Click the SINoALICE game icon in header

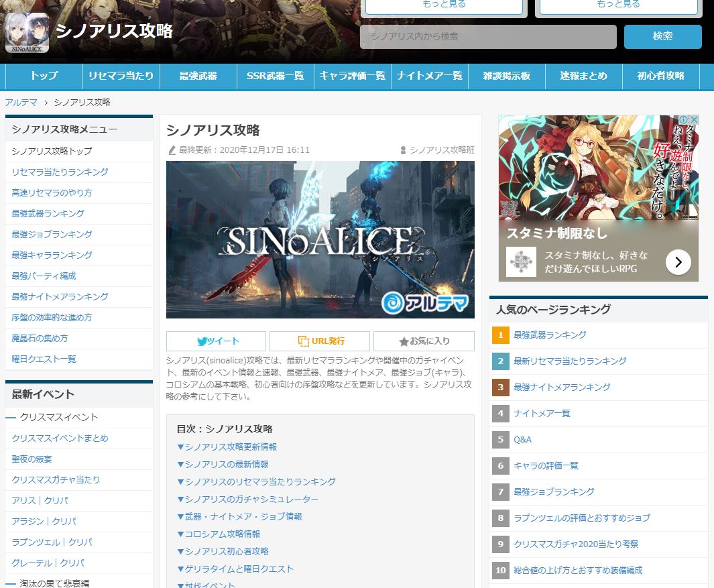click(x=27, y=33)
